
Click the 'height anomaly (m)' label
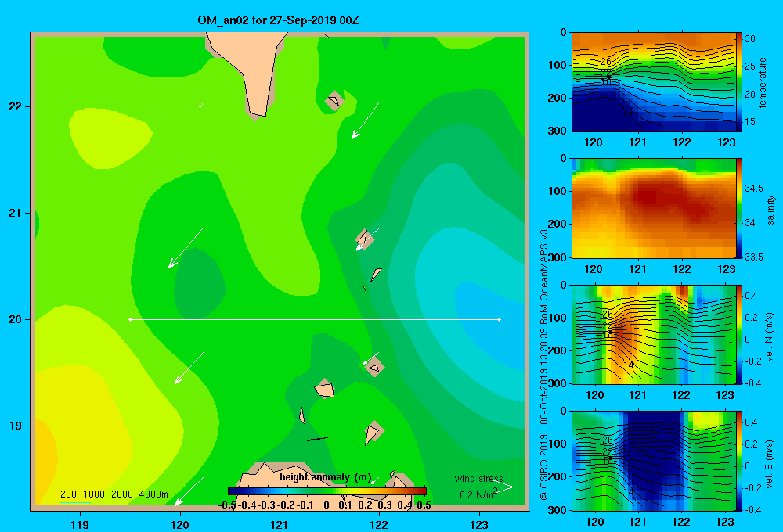(x=326, y=477)
